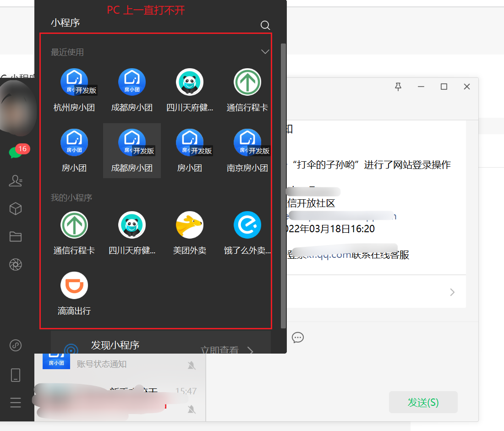Launch 美团外卖 mini program
Viewport: 504px width, 431px height.
coord(190,233)
